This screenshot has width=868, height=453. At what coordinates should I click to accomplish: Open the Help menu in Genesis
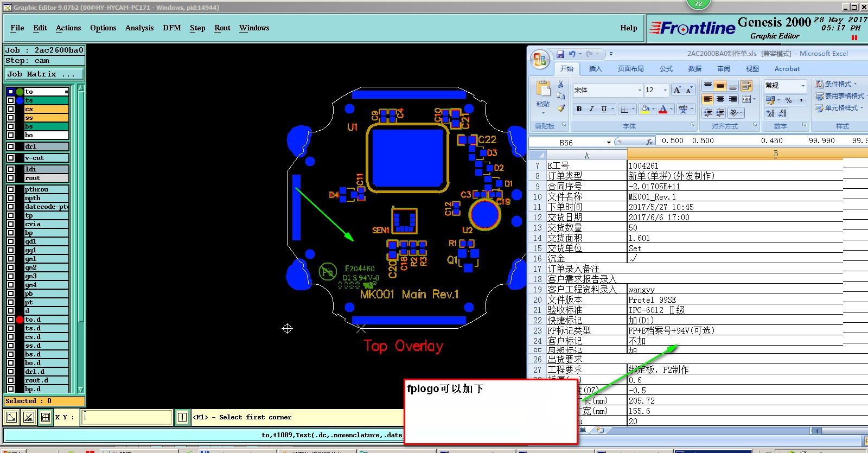tap(629, 28)
